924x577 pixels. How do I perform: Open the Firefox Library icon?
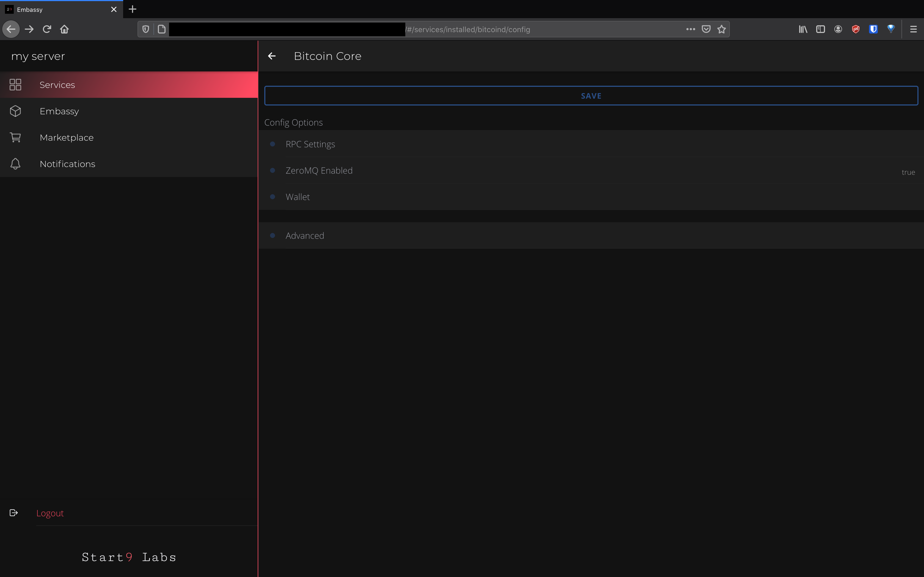[x=803, y=29]
